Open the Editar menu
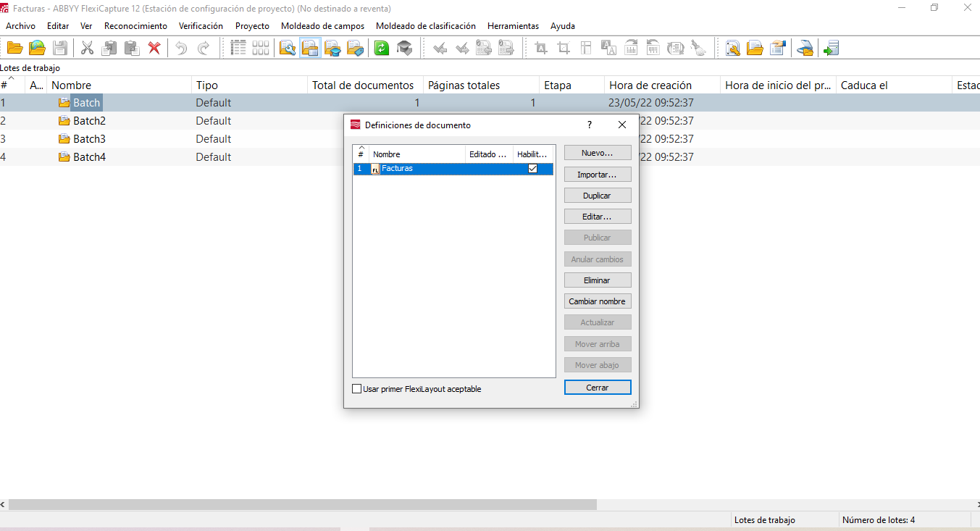This screenshot has height=531, width=980. pos(58,25)
